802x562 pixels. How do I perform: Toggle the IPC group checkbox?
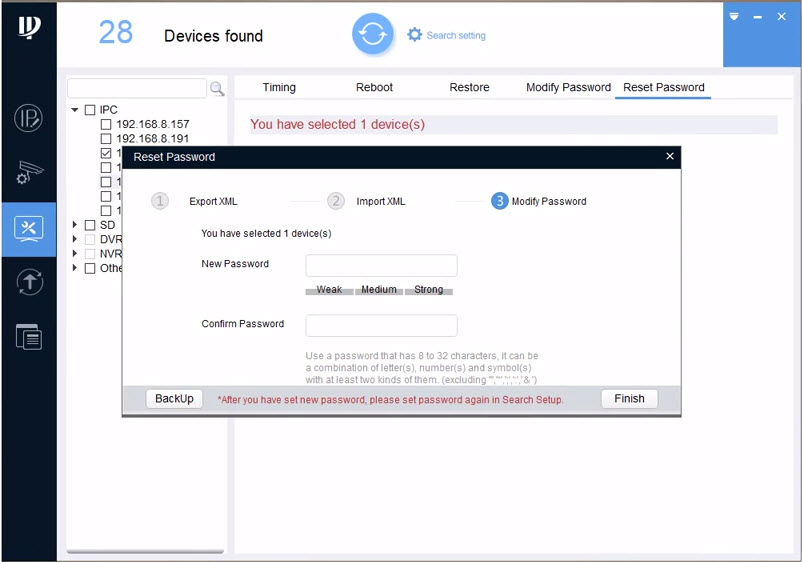point(90,110)
